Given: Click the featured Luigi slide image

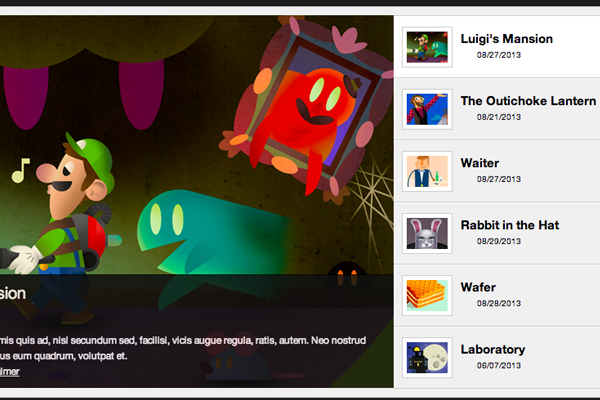Looking at the screenshot, I should click(x=197, y=145).
